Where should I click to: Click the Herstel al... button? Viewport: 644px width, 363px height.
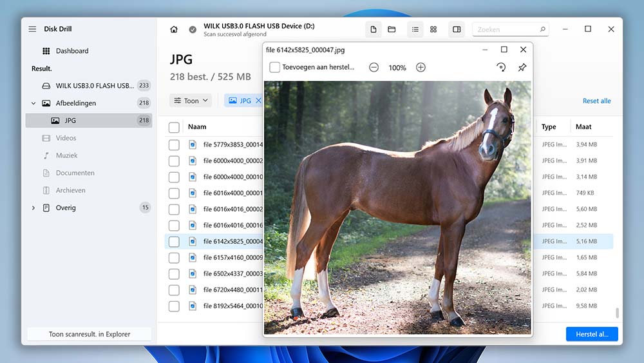coord(592,334)
